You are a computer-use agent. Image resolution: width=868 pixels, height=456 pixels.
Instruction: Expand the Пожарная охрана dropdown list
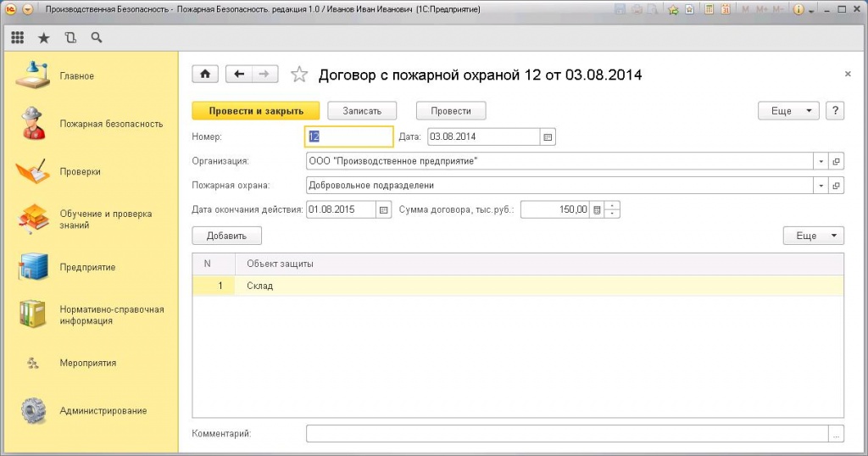click(821, 186)
